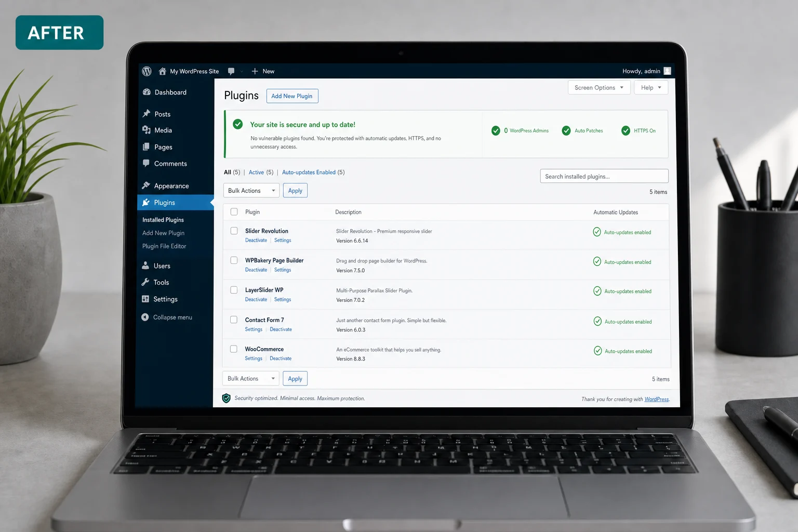Click Contact Form 7 Auto-updates enabled text
Viewport: 798px width, 532px height.
click(628, 322)
